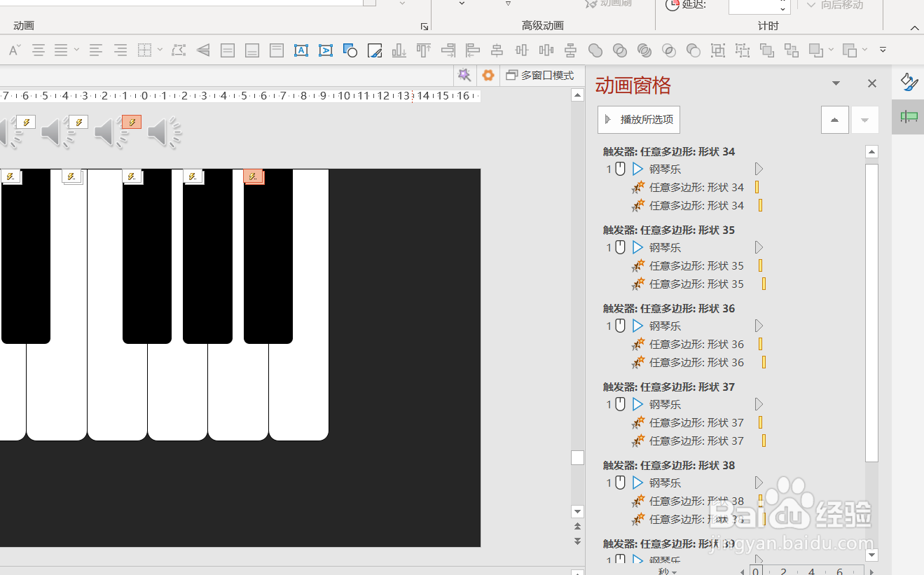Image resolution: width=924 pixels, height=575 pixels.
Task: Open the borders dropdown arrow
Action: coord(160,50)
